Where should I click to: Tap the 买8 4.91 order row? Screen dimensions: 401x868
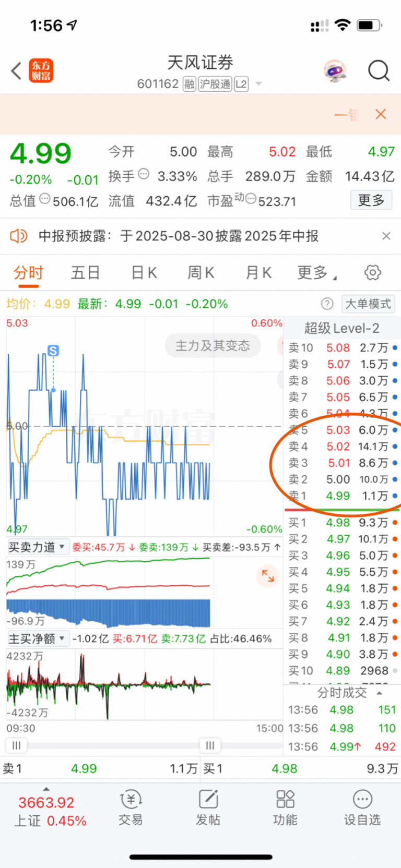pyautogui.click(x=343, y=637)
